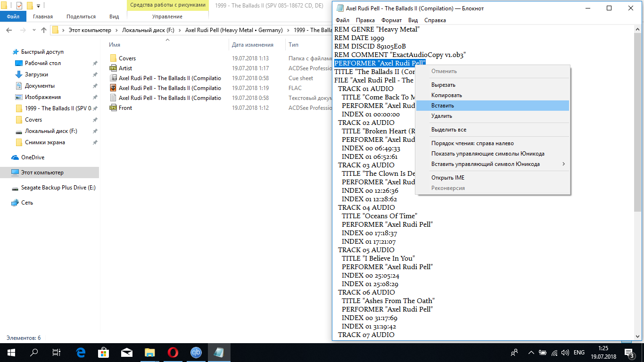Click Открыть IME in the context menu
The width and height of the screenshot is (644, 362).
493,178
